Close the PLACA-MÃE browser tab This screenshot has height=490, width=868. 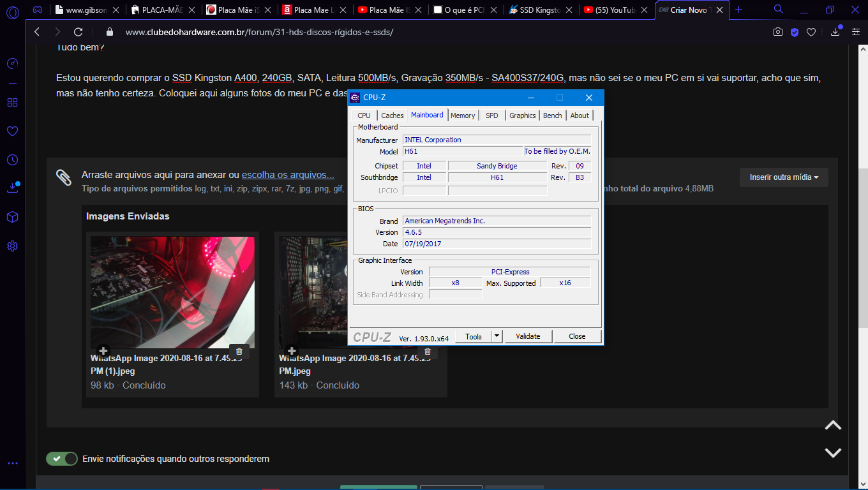click(191, 10)
